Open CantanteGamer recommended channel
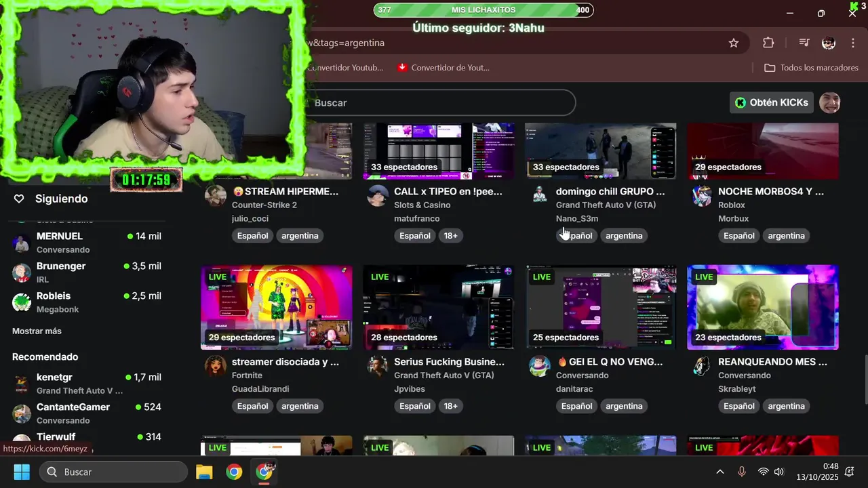This screenshot has height=488, width=868. coord(87,413)
